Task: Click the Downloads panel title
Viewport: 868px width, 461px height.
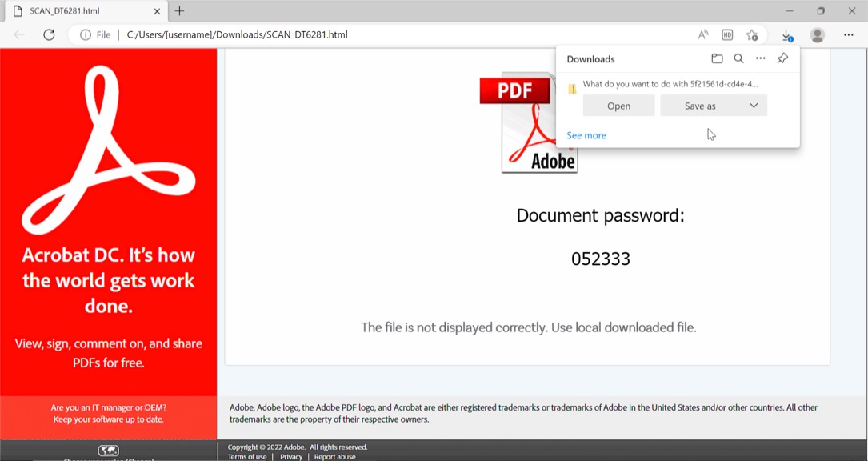Action: (590, 59)
